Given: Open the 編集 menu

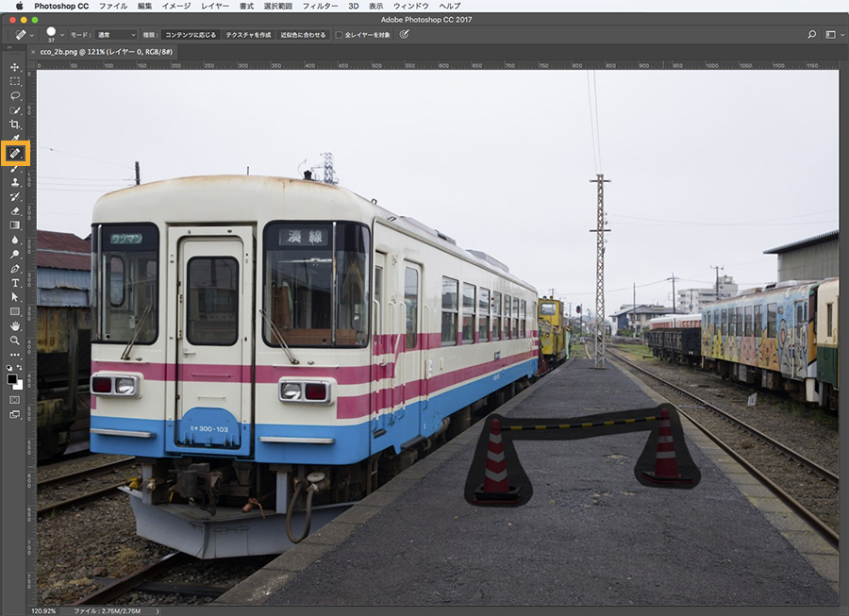Looking at the screenshot, I should (x=144, y=6).
